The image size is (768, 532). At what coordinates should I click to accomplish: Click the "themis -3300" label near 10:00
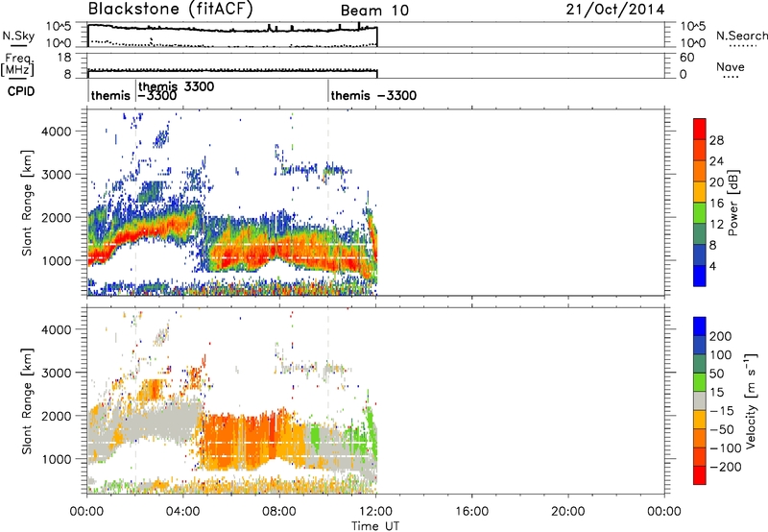373,95
